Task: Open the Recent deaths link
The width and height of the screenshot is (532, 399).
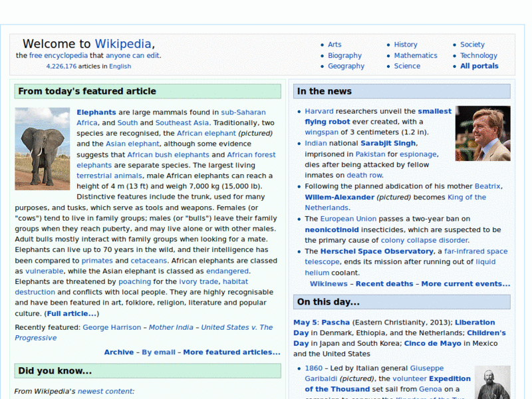Action: click(384, 284)
